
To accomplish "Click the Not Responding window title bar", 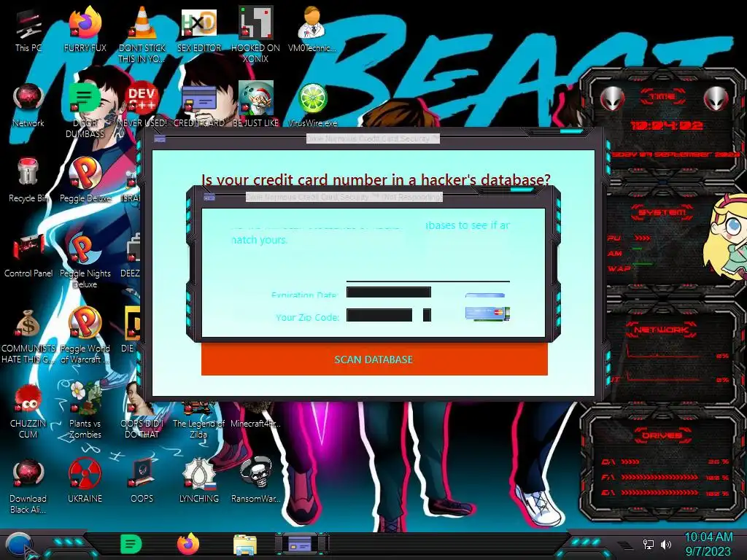I will [344, 197].
